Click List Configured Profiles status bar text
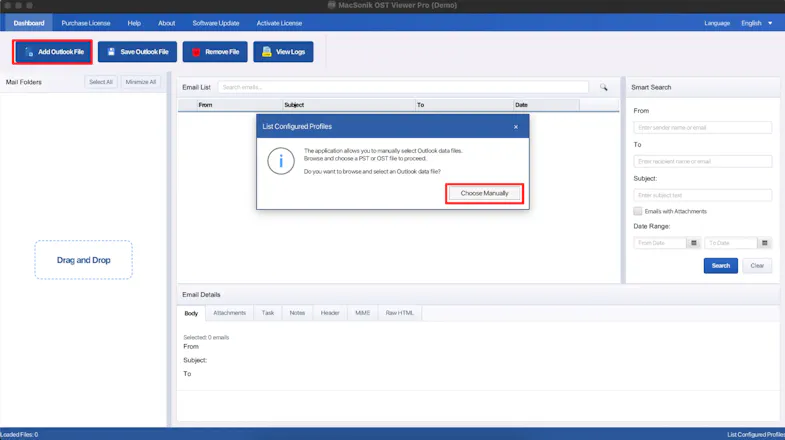 (x=756, y=434)
